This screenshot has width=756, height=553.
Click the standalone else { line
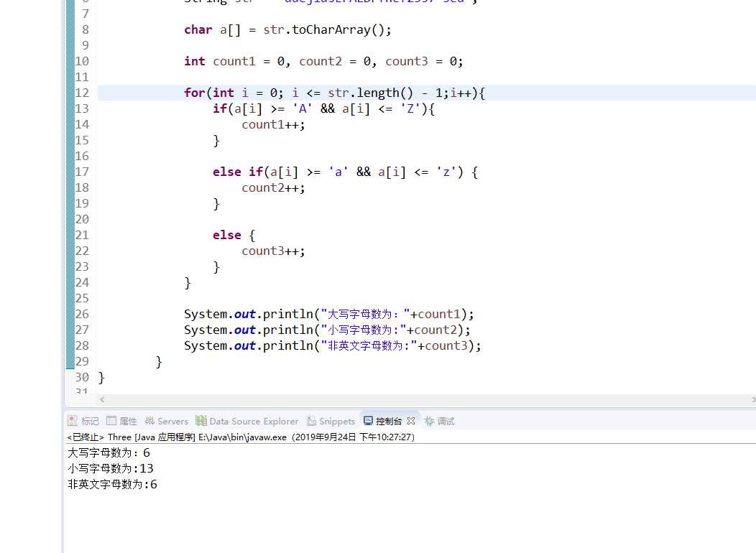click(234, 235)
